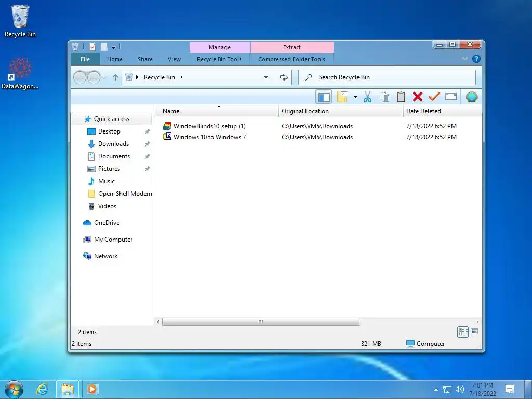
Task: Select the Windows 10 to Windows 7 file
Action: click(x=209, y=137)
